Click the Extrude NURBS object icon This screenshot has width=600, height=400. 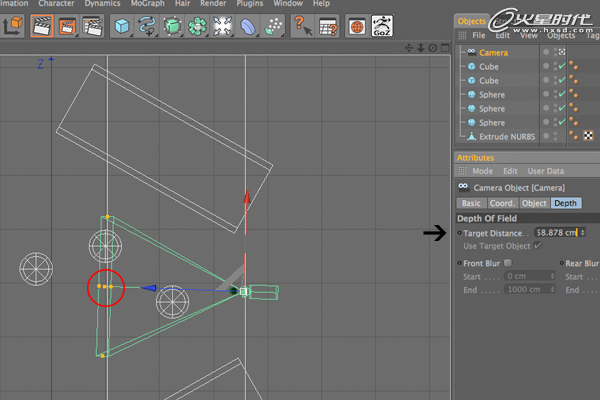470,136
